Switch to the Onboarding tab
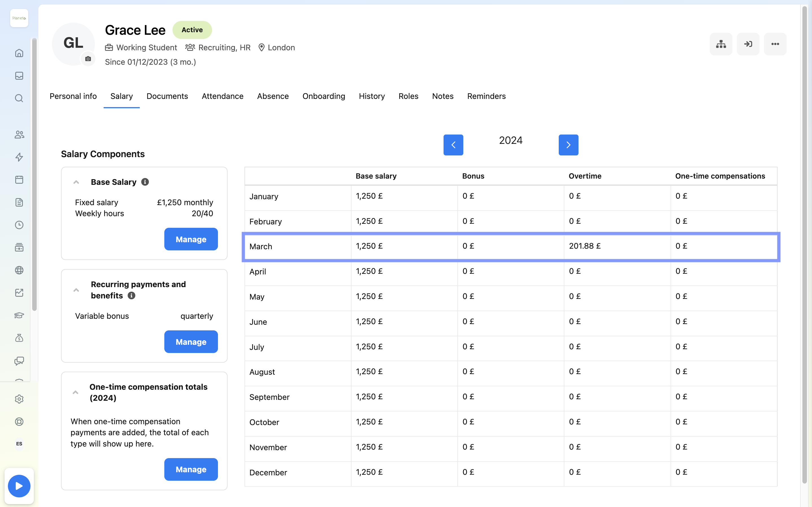812x507 pixels. coord(324,96)
